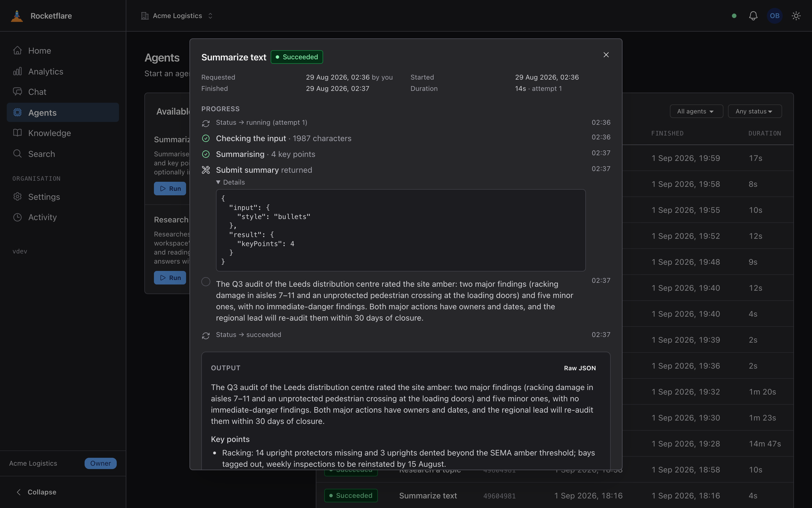Click the Agents page heading
The width and height of the screenshot is (812, 508).
tap(162, 58)
